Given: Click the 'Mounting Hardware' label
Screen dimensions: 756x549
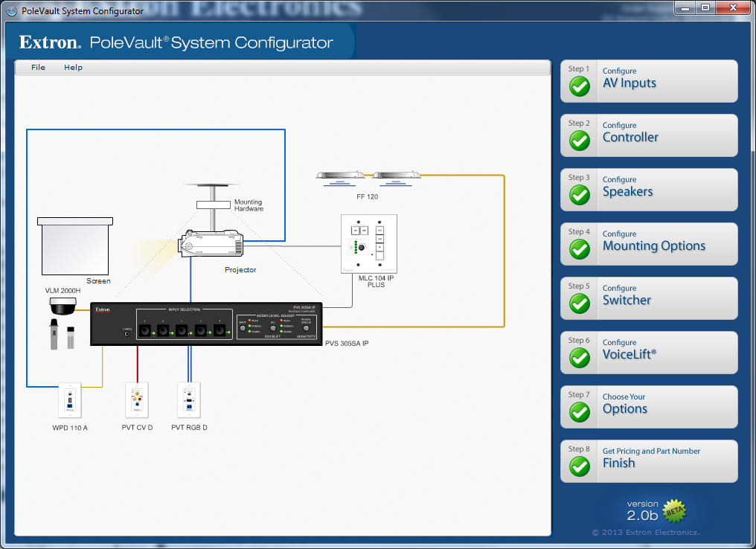Looking at the screenshot, I should pyautogui.click(x=249, y=205).
